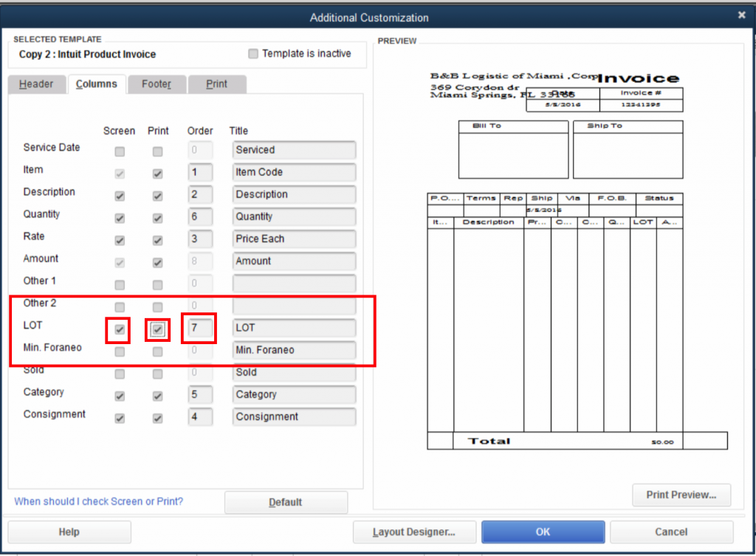Close the Additional Customization dialog

pyautogui.click(x=741, y=15)
